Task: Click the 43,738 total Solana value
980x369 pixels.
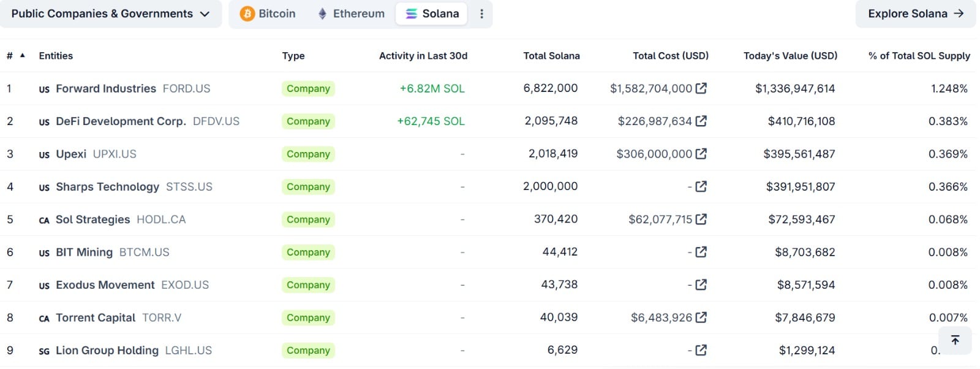Action: coord(559,284)
